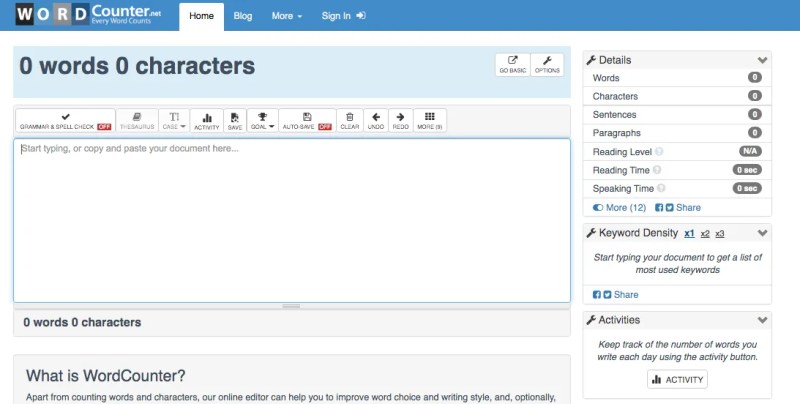Open Activities wrench settings
Screen dimensions: 800x404
pos(591,320)
